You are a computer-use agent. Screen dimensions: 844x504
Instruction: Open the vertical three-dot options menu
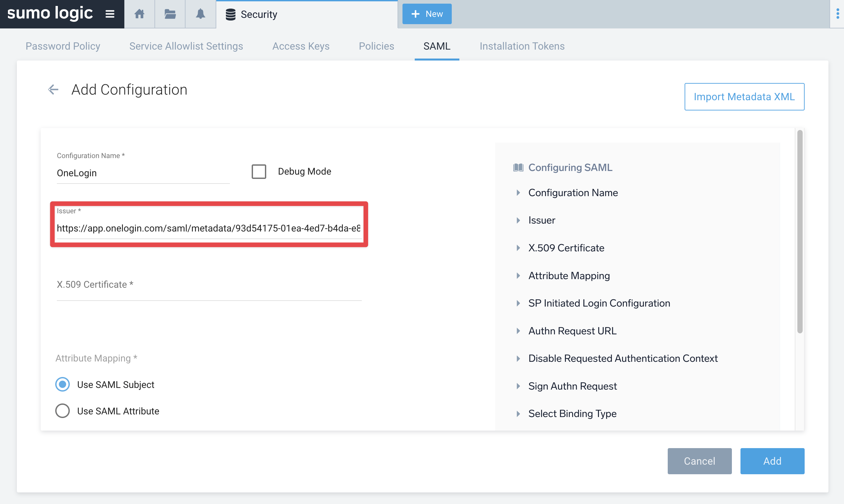click(837, 14)
